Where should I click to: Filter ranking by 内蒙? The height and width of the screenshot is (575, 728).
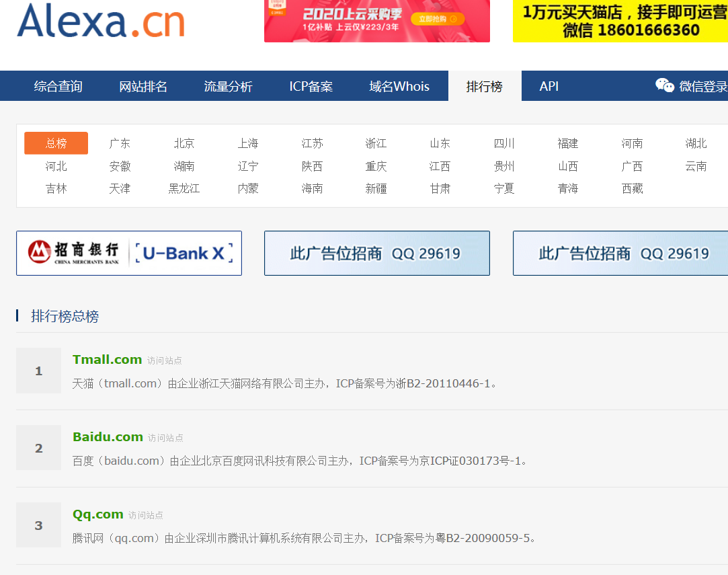pyautogui.click(x=248, y=188)
